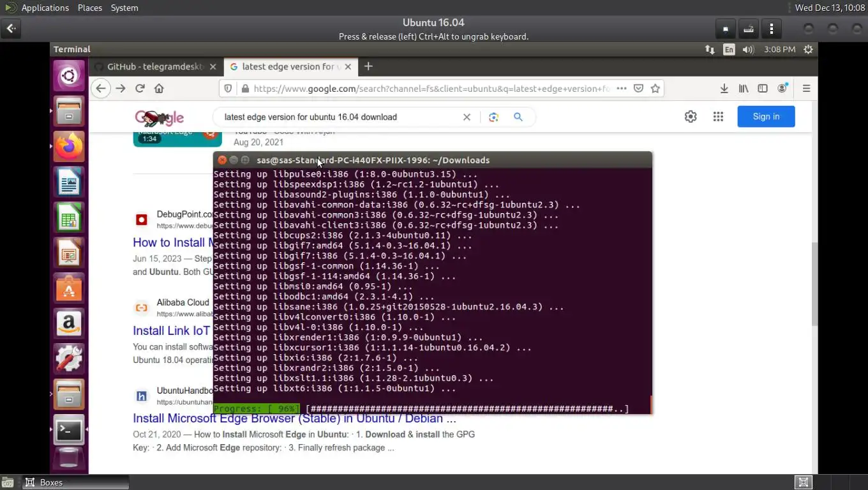Open System Settings wrench-gear icon

click(69, 359)
